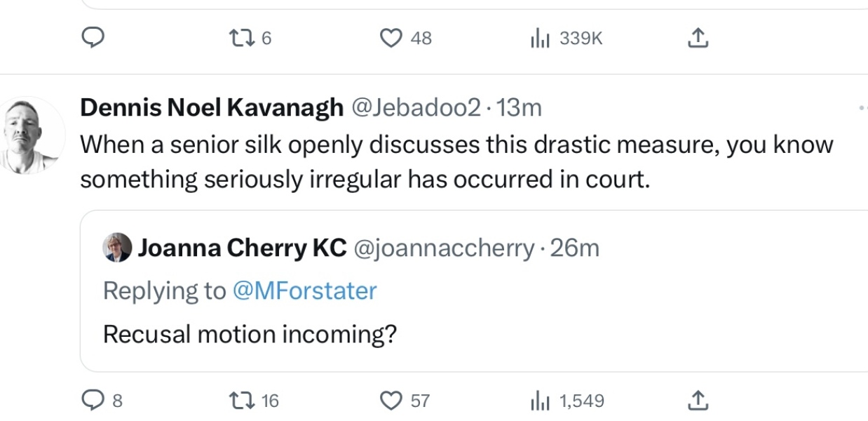The height and width of the screenshot is (421, 868).
Task: View analytics showing 1,549 views
Action: pyautogui.click(x=539, y=400)
